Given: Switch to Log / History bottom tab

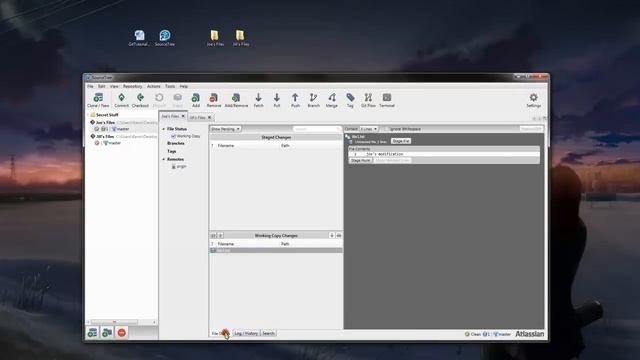Looking at the screenshot, I should 246,333.
